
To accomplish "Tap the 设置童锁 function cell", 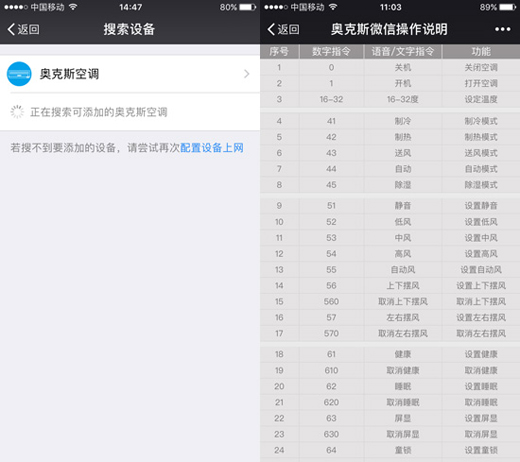I will click(481, 450).
